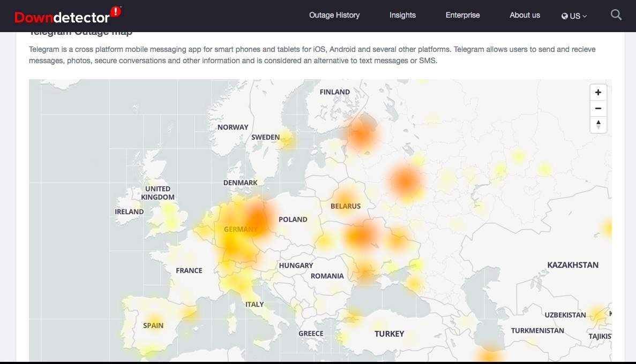Click the UZBEKISTAN map label
Viewport: 636px width, 364px height.
point(565,315)
